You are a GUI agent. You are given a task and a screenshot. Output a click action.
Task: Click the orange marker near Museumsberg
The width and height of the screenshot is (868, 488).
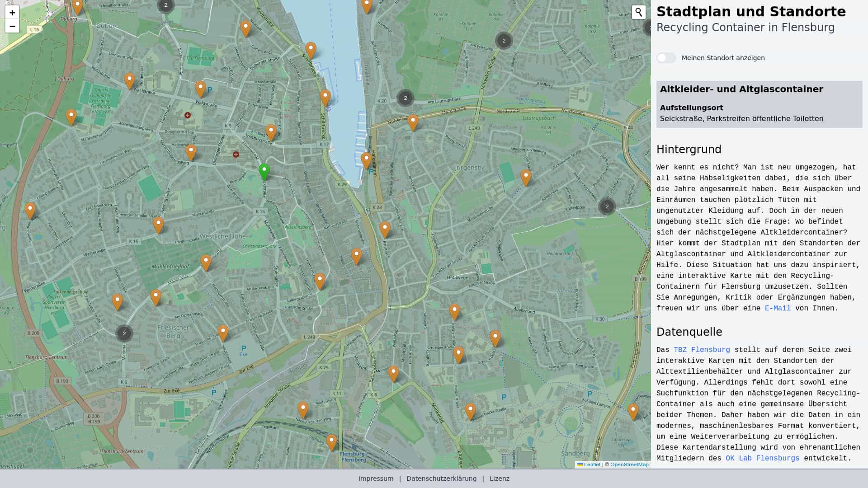tap(320, 280)
